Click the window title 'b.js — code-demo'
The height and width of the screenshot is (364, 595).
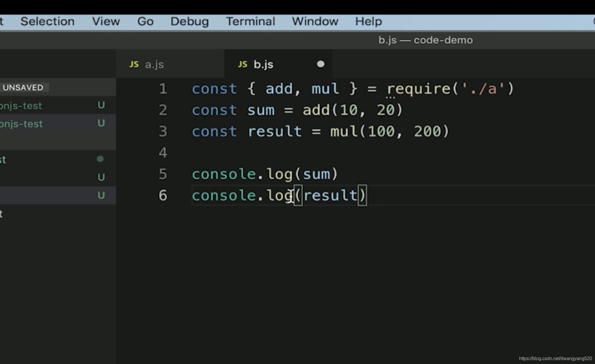pyautogui.click(x=425, y=40)
